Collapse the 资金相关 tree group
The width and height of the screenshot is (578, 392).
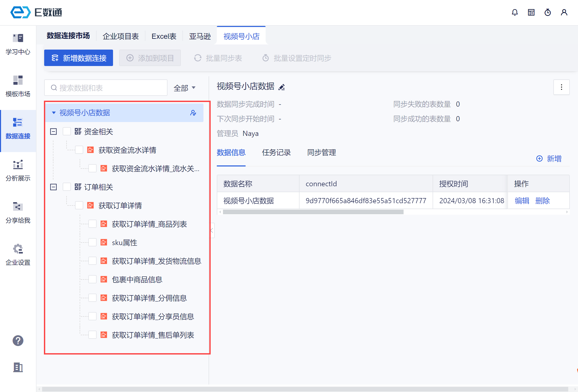tap(53, 132)
